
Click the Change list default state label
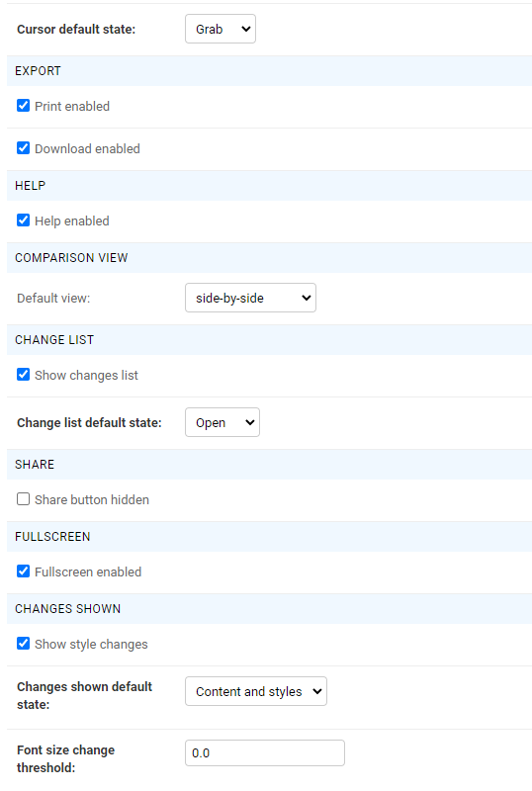(89, 423)
